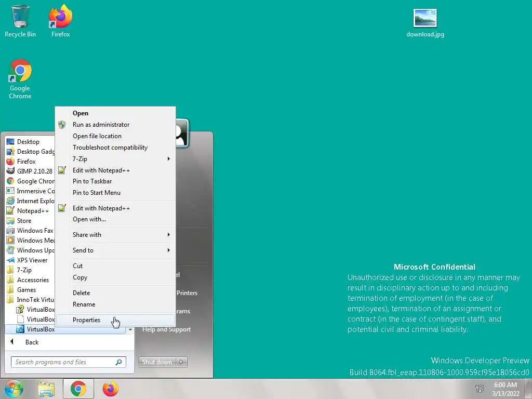532x399 pixels.
Task: Launch Internet Explorer from programs list
Action: tap(30, 201)
